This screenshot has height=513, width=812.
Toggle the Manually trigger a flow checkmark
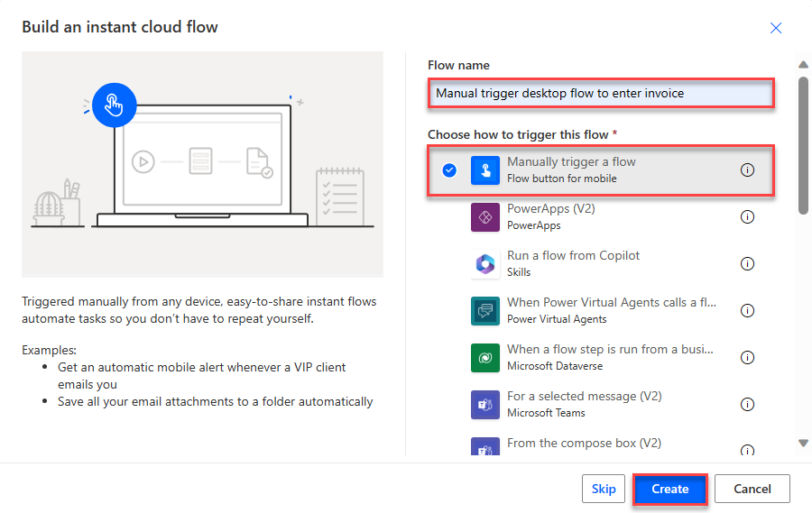[449, 169]
